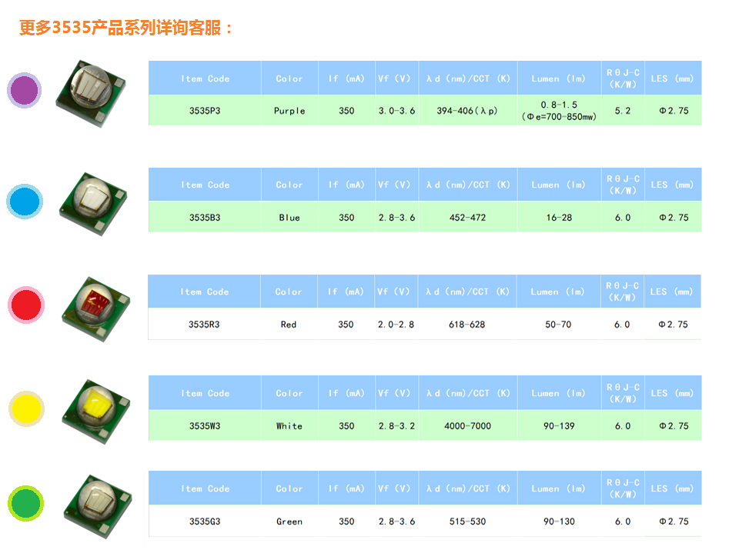The image size is (729, 560).
Task: Click Color header in Red table
Action: pyautogui.click(x=288, y=292)
